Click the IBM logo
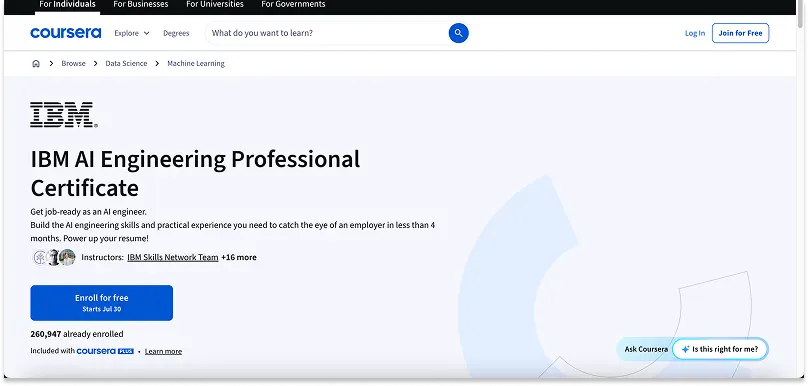Image resolution: width=808 pixels, height=386 pixels. [64, 114]
